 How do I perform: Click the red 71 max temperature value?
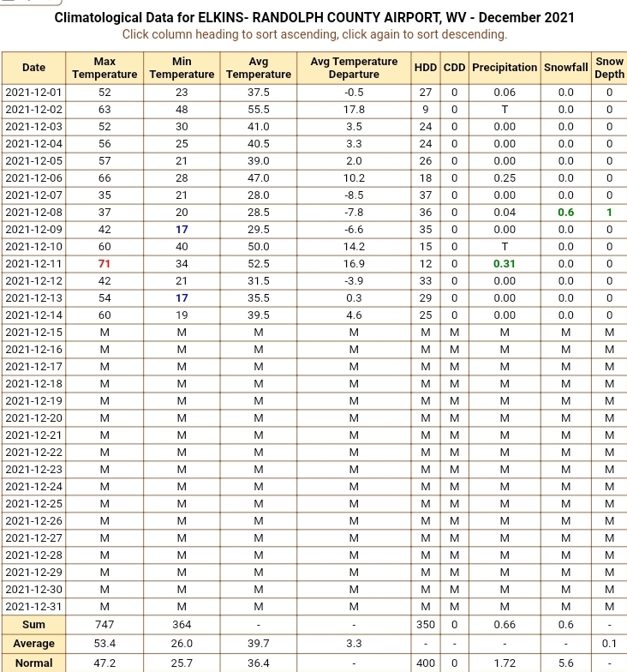pos(104,264)
